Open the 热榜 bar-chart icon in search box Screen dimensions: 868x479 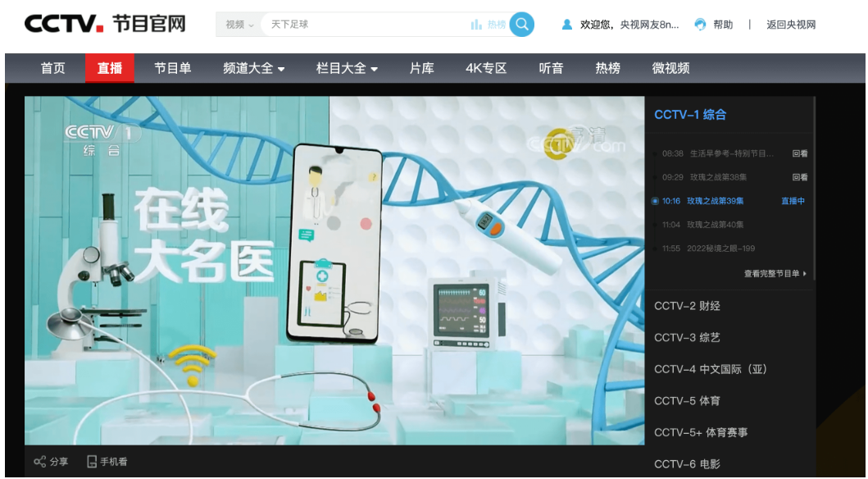click(x=476, y=25)
